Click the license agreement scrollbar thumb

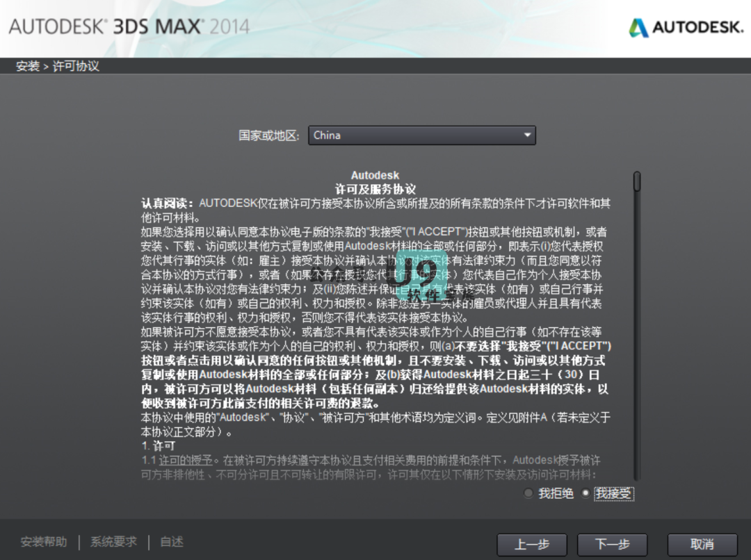(636, 181)
